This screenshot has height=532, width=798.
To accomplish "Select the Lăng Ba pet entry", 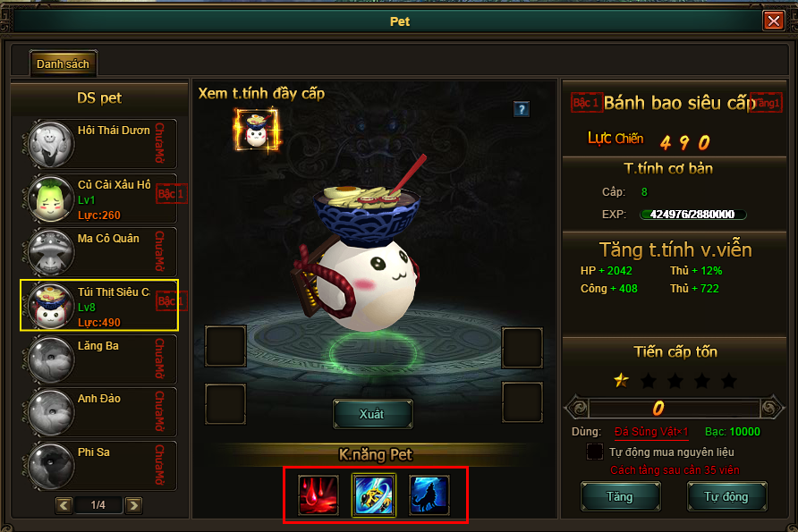I will pos(100,359).
